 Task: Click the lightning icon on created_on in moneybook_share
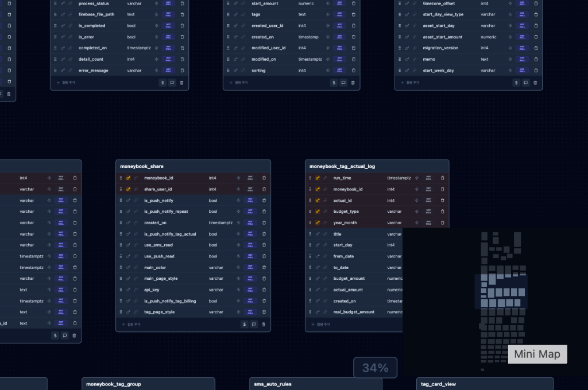[238, 223]
